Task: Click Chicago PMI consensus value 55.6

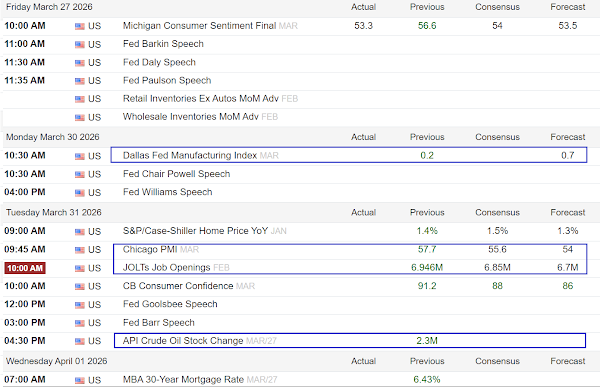Action: 497,249
